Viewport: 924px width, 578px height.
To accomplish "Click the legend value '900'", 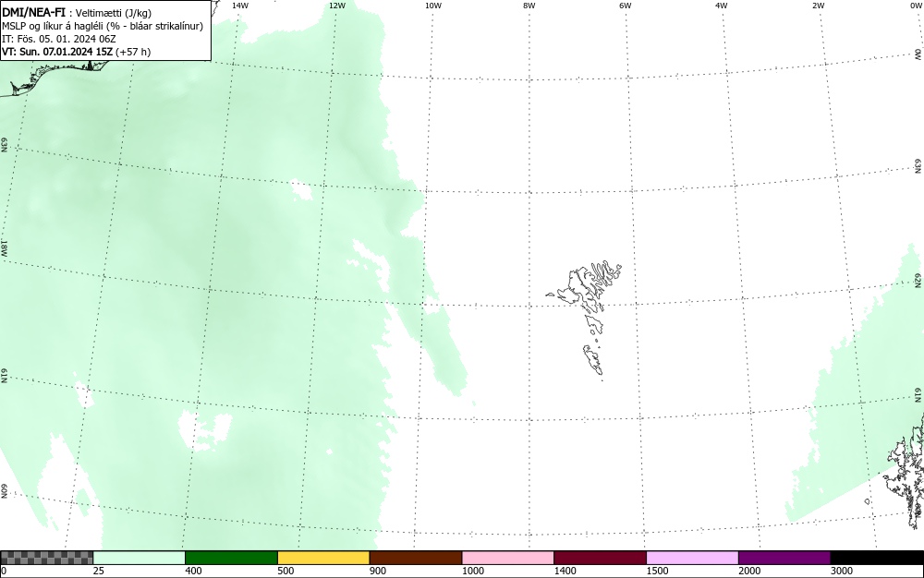I will [x=378, y=571].
